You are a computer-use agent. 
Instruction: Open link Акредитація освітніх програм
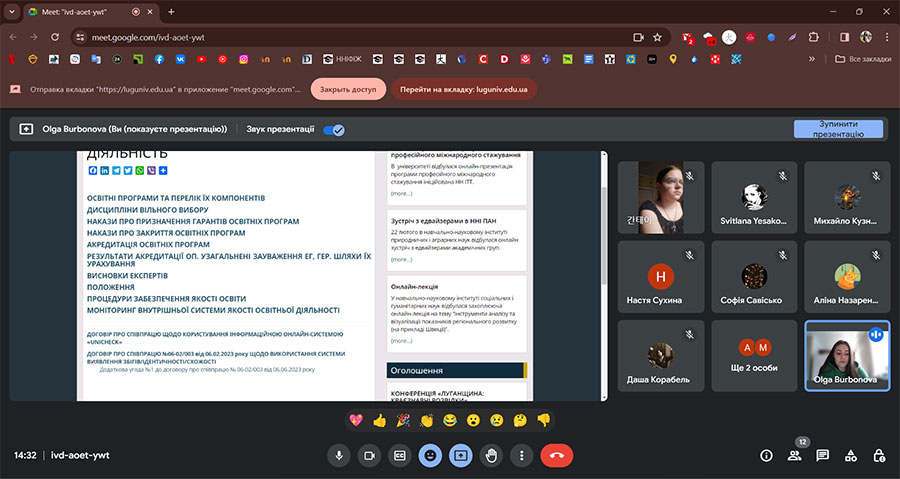(148, 244)
